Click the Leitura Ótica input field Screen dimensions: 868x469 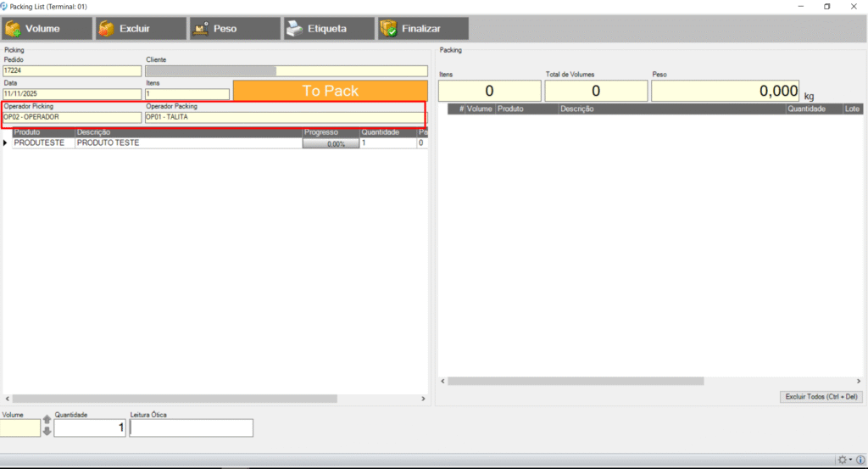191,428
